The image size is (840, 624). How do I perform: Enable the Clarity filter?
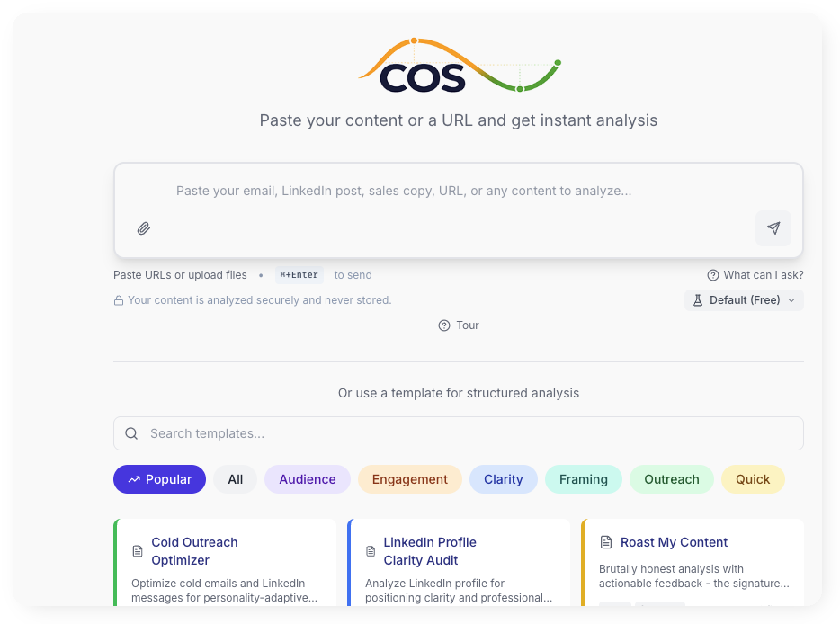503,479
